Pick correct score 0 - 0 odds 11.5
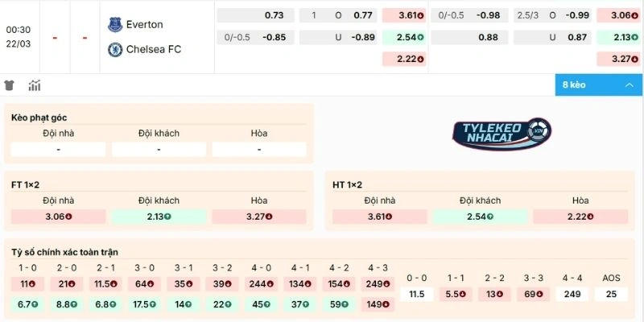 (416, 295)
